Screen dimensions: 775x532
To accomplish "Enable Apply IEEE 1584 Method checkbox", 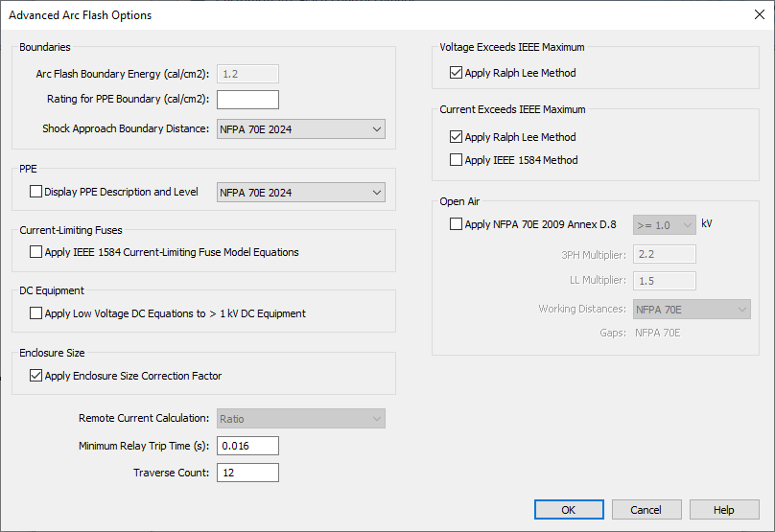I will [456, 160].
